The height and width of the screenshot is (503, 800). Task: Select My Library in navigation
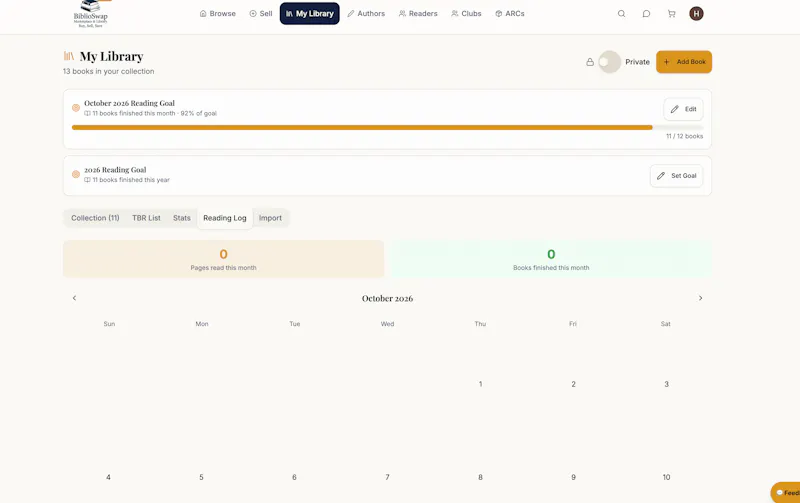tap(309, 14)
